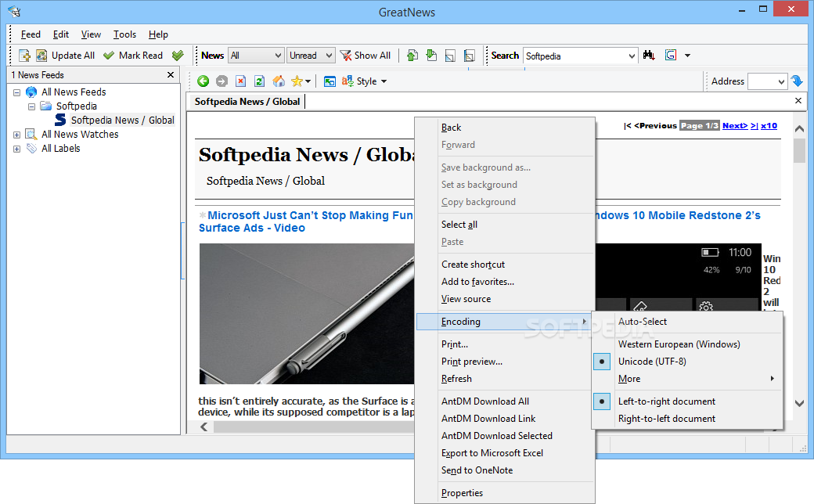Click the >| last page link
Viewport: 814px width, 504px height.
pos(754,126)
